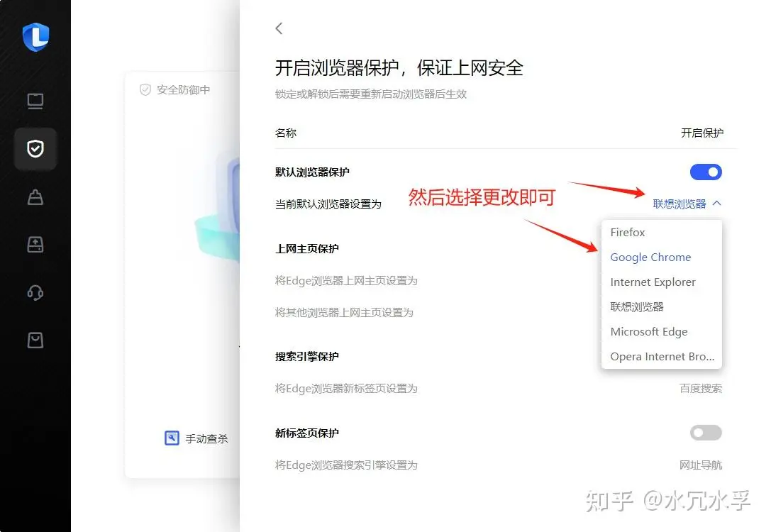Open the store shopping bag icon
Screen dimensions: 771x532
[35, 340]
